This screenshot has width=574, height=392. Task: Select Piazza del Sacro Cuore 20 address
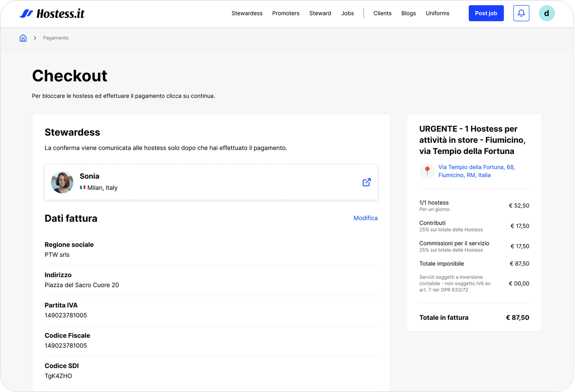click(x=82, y=285)
